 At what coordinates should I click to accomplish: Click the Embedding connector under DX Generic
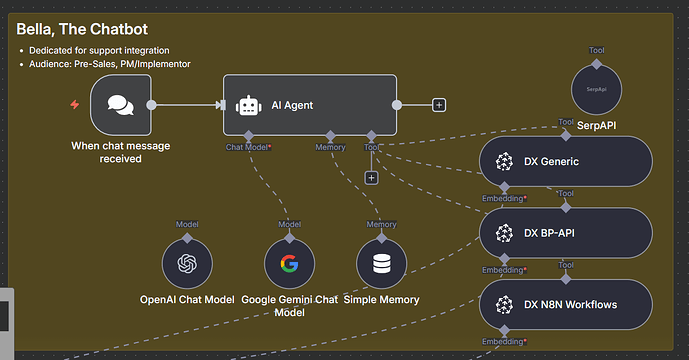(504, 187)
